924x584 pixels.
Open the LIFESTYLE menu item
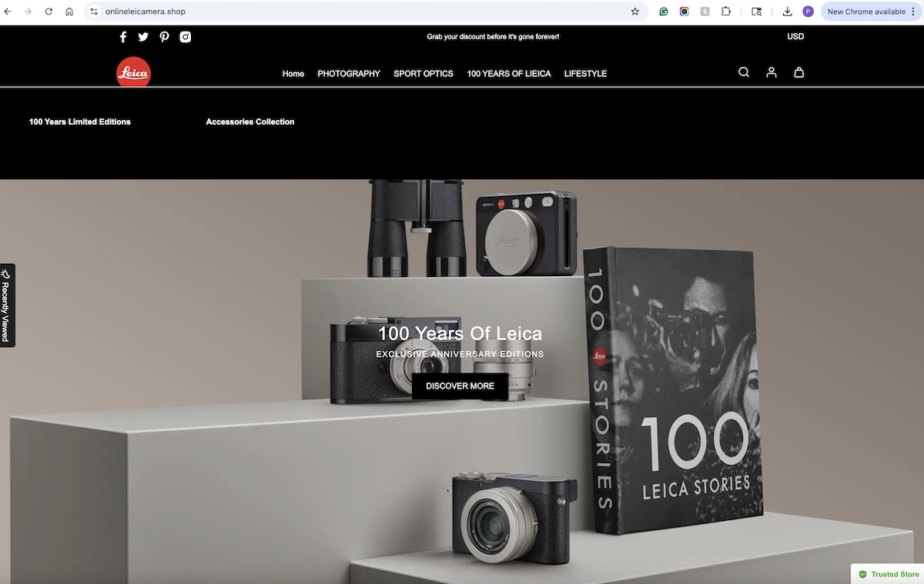point(585,74)
